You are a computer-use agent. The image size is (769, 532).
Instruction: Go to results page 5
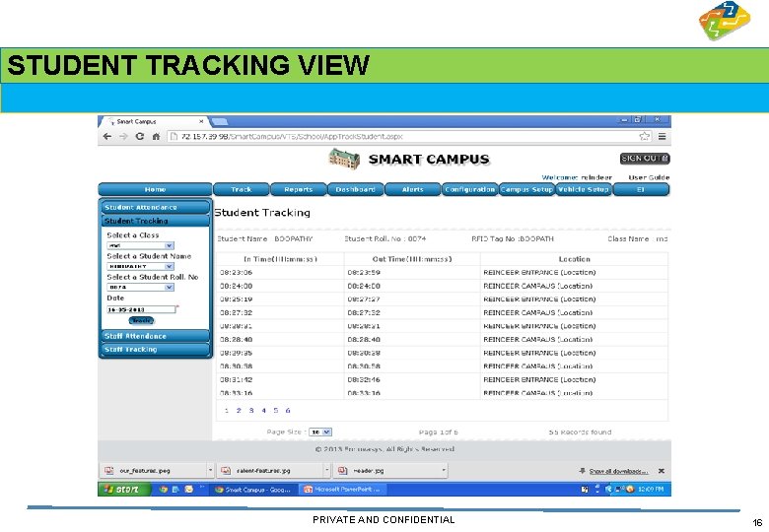pos(276,411)
